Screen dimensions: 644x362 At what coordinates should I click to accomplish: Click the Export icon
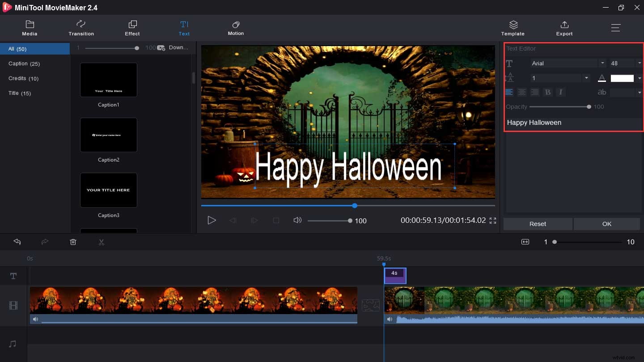click(564, 28)
